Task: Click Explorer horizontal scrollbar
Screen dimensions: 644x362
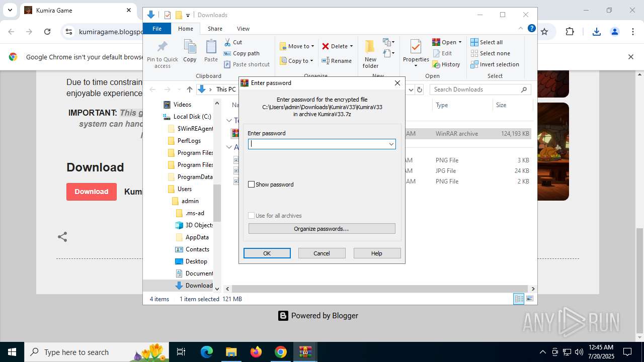Action: click(x=380, y=289)
